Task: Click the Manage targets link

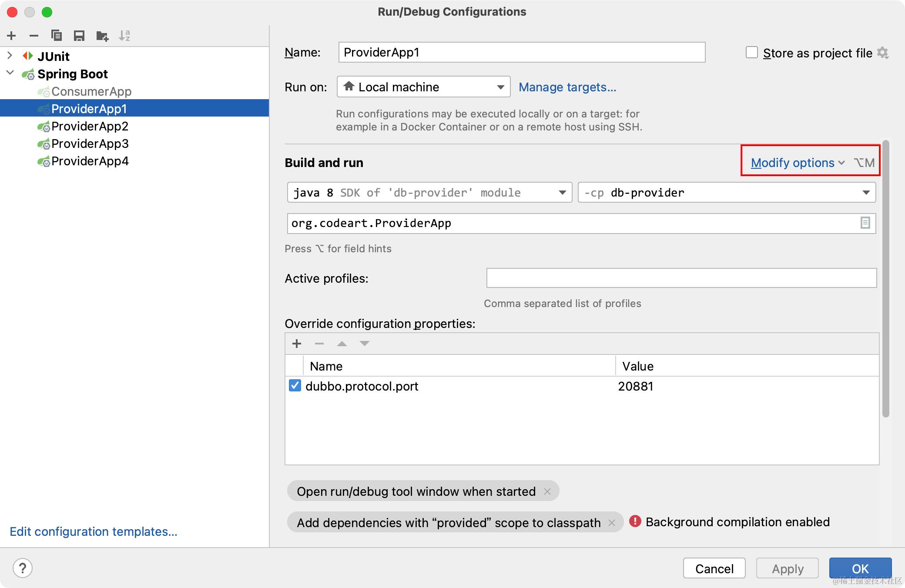Action: [567, 87]
